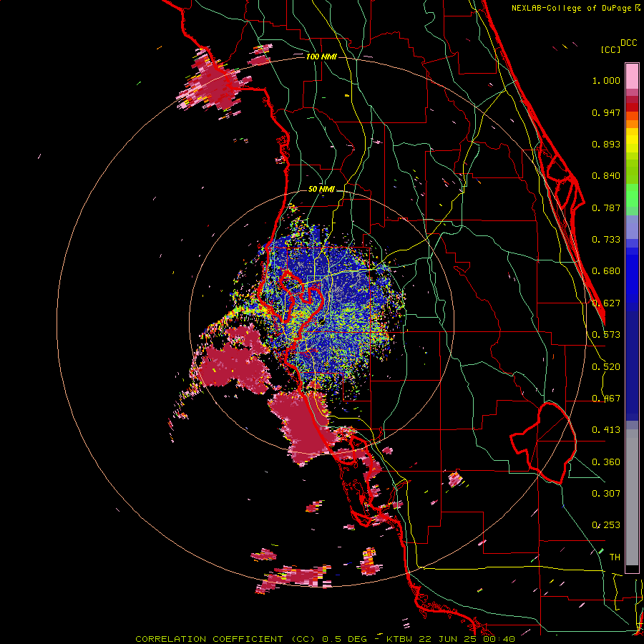This screenshot has width=644, height=644.
Task: Select the 0.520 scale value
Action: [606, 367]
